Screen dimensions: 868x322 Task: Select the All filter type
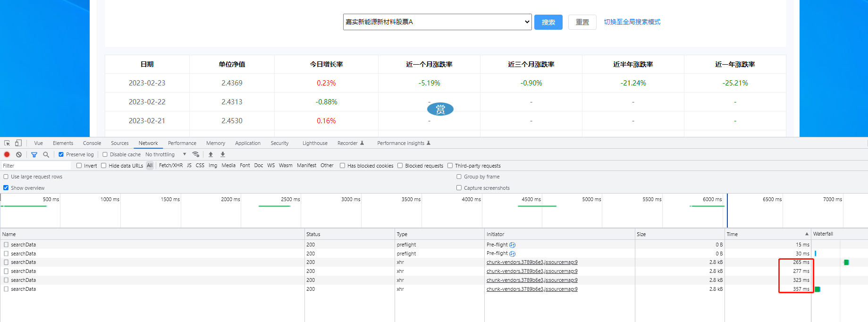[x=150, y=165]
